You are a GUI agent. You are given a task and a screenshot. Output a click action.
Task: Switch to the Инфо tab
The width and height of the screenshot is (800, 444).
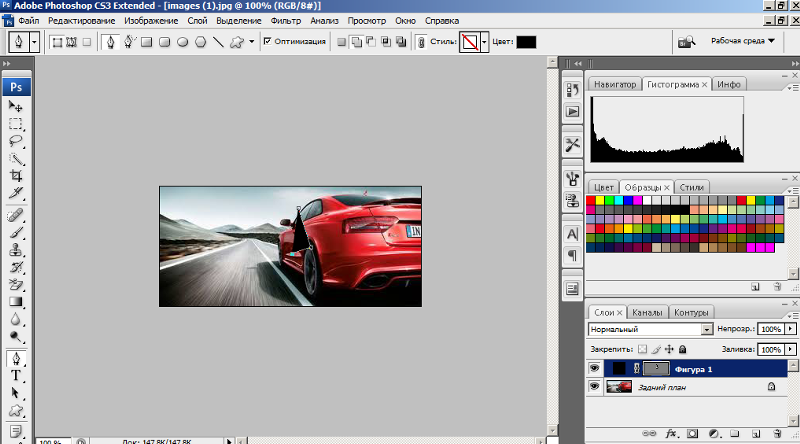729,84
